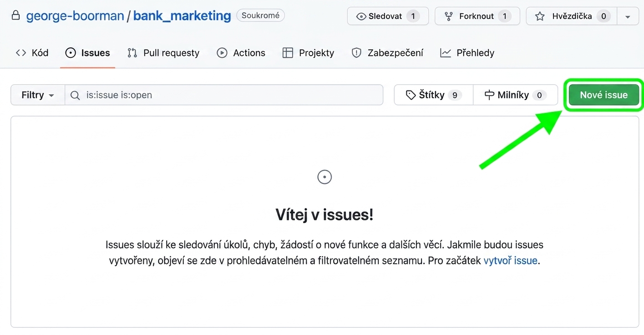Focus the is:issue is:open search field
Viewport: 644px width, 335px height.
(x=224, y=95)
